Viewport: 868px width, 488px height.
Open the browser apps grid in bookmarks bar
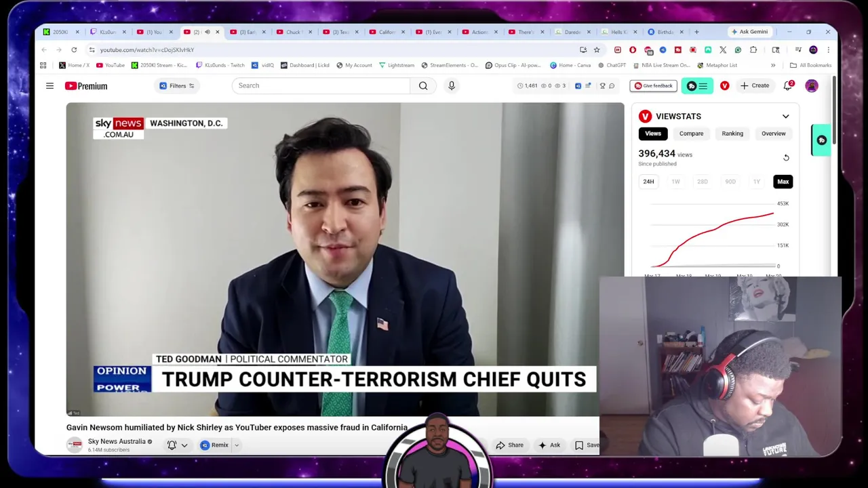click(x=43, y=65)
